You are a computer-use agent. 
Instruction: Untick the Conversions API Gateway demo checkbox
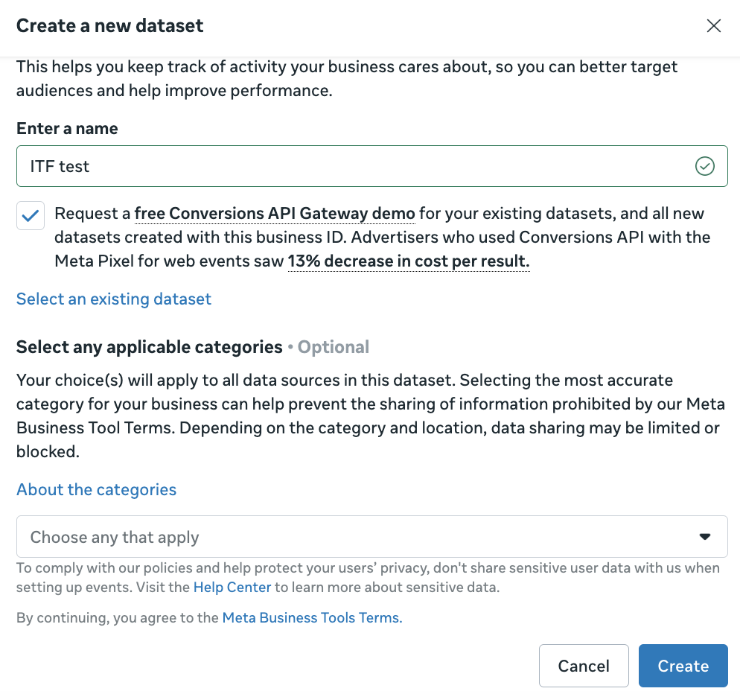(x=31, y=216)
